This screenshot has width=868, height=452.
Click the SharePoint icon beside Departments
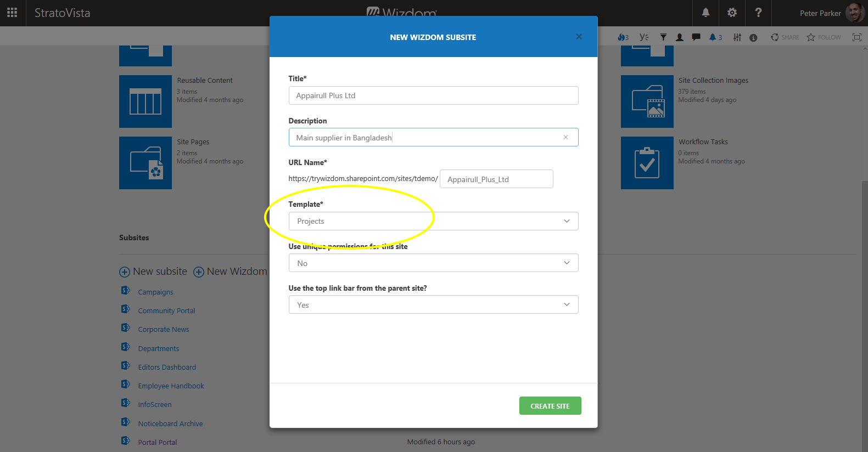126,347
